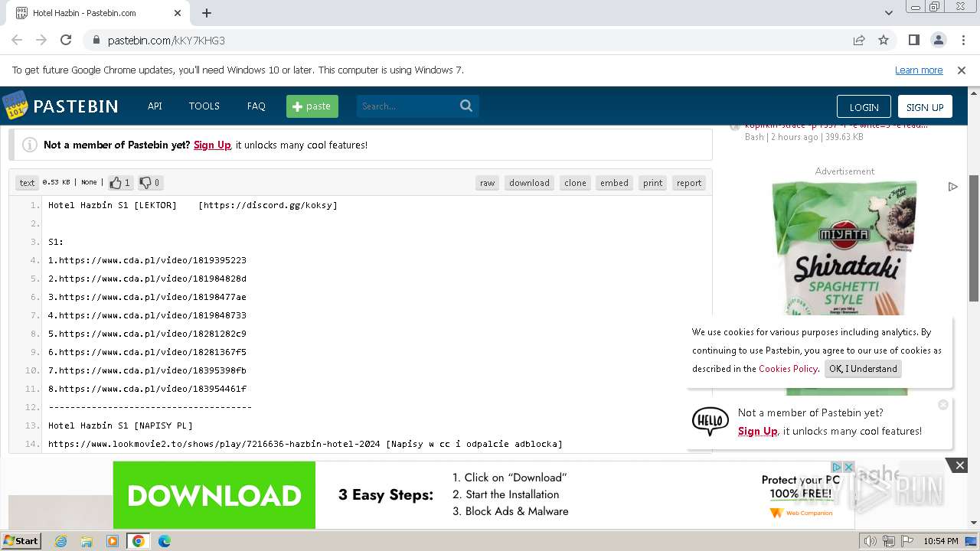Click line 11 cda.pl video 183954461f

coord(147,389)
